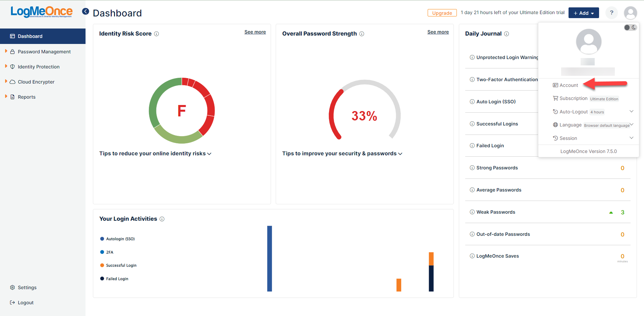Screen dimensions: 644x316
Task: Toggle dark mode switch in profile panel
Action: click(630, 28)
